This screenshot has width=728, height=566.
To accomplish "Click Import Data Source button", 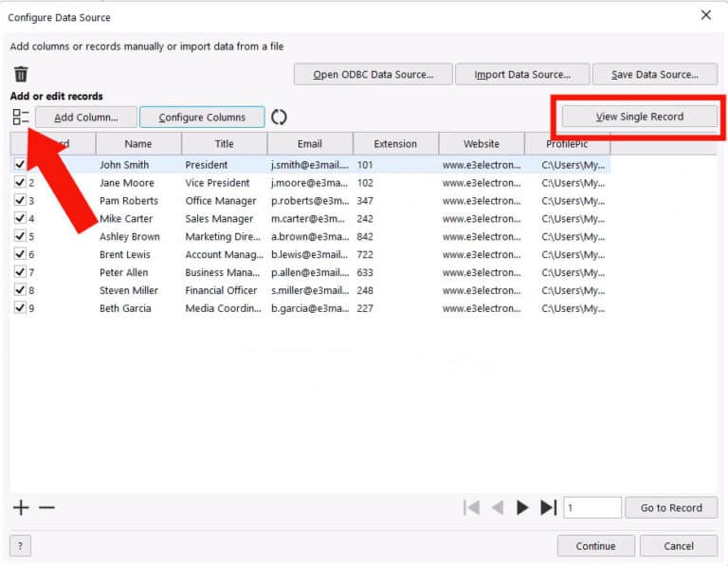I will [x=522, y=74].
